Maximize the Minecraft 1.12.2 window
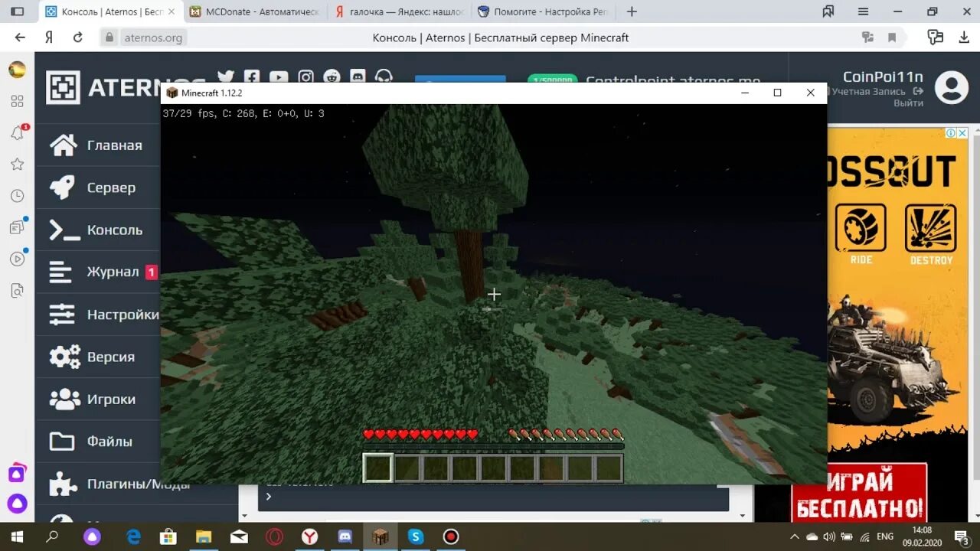 pos(777,93)
